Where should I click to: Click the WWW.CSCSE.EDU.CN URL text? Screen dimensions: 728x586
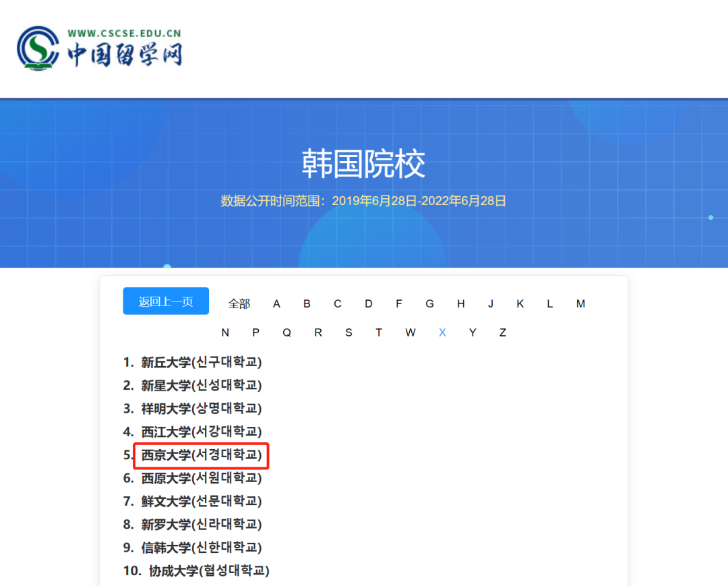point(125,34)
